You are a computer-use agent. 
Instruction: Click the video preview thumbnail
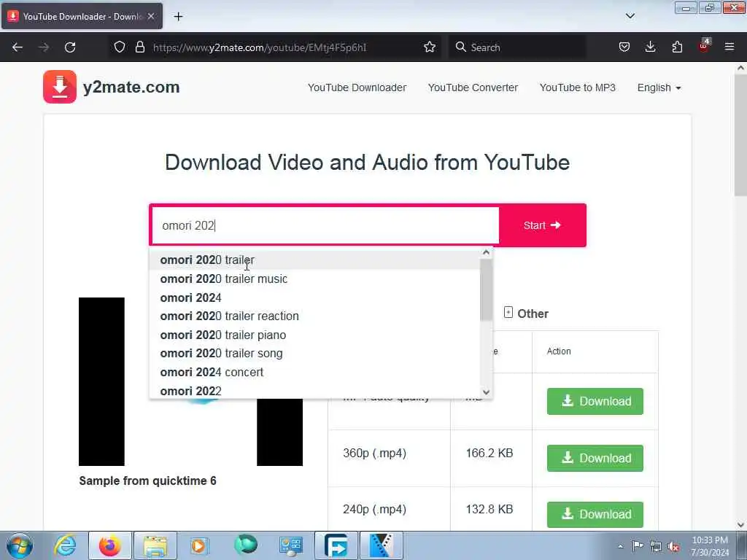pos(190,381)
